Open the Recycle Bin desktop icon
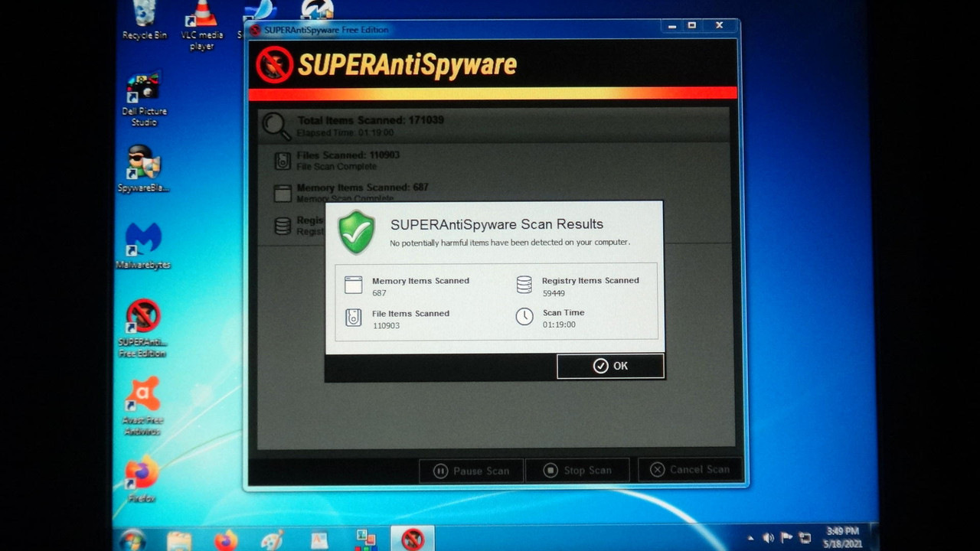Viewport: 980px width, 551px height. [x=145, y=20]
